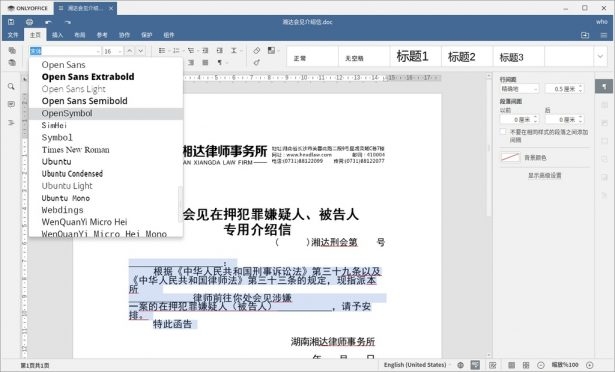615x372 pixels.
Task: Open the comments icon in left sidebar
Action: [x=11, y=104]
